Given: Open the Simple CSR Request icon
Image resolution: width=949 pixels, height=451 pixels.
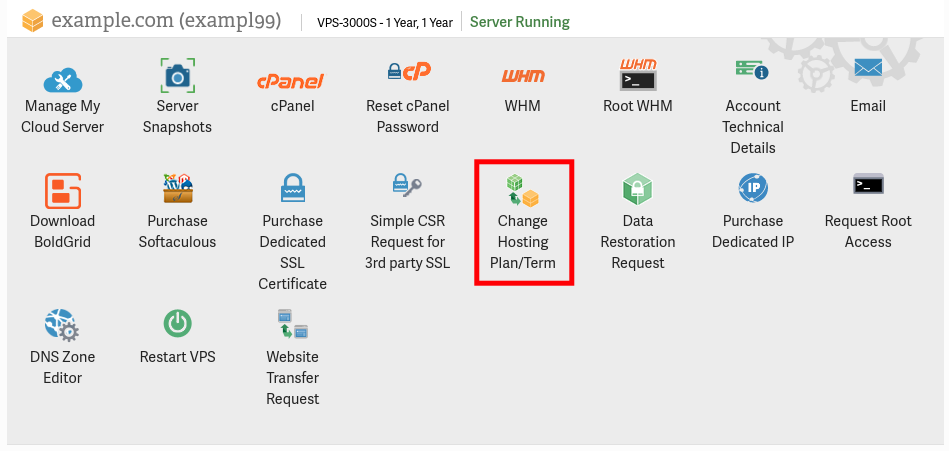Looking at the screenshot, I should [408, 186].
